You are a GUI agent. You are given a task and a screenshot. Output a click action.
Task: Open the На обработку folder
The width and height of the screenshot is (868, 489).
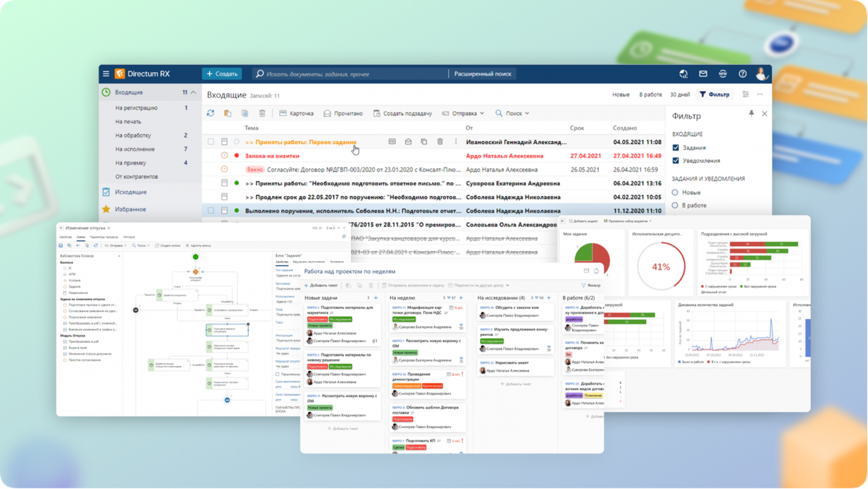(133, 135)
